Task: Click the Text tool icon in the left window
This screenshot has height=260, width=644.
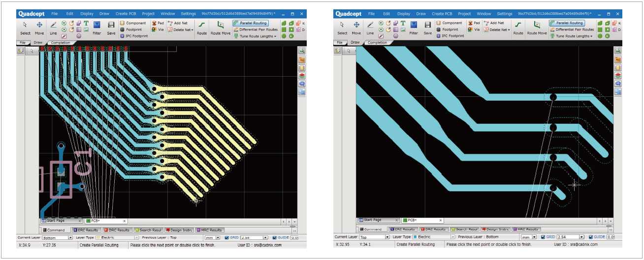Action: [x=86, y=23]
